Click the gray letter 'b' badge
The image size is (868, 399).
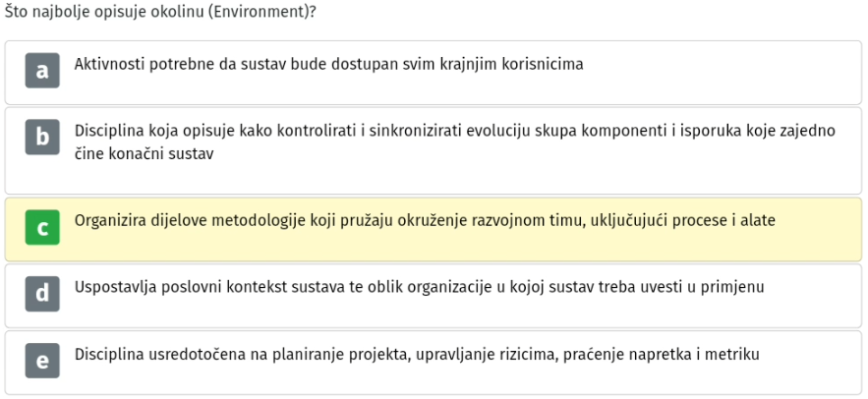(42, 138)
